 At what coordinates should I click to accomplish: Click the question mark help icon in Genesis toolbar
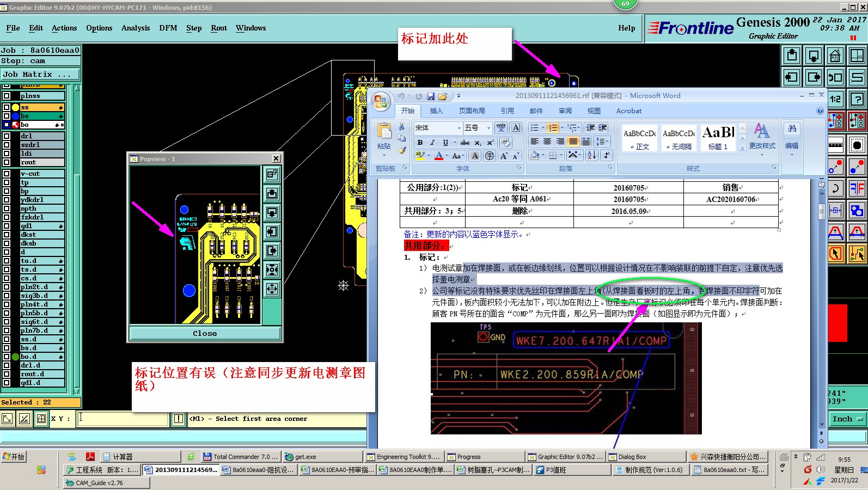pyautogui.click(x=857, y=99)
